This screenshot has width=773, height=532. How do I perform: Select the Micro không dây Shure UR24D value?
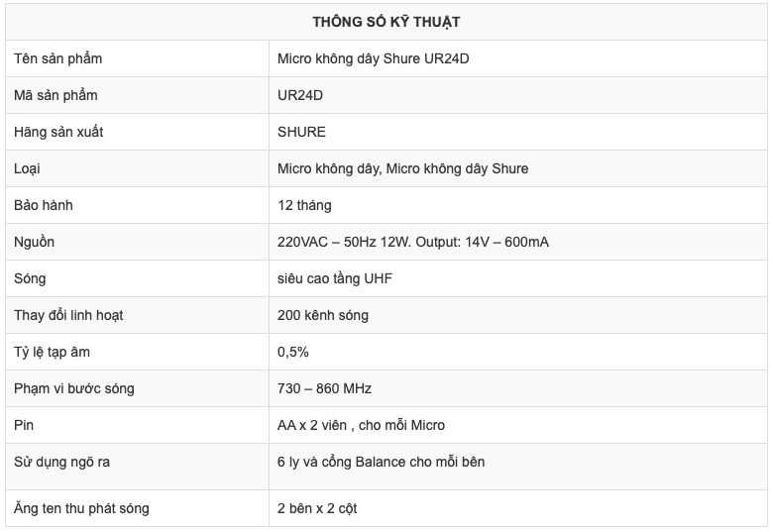[x=373, y=58]
